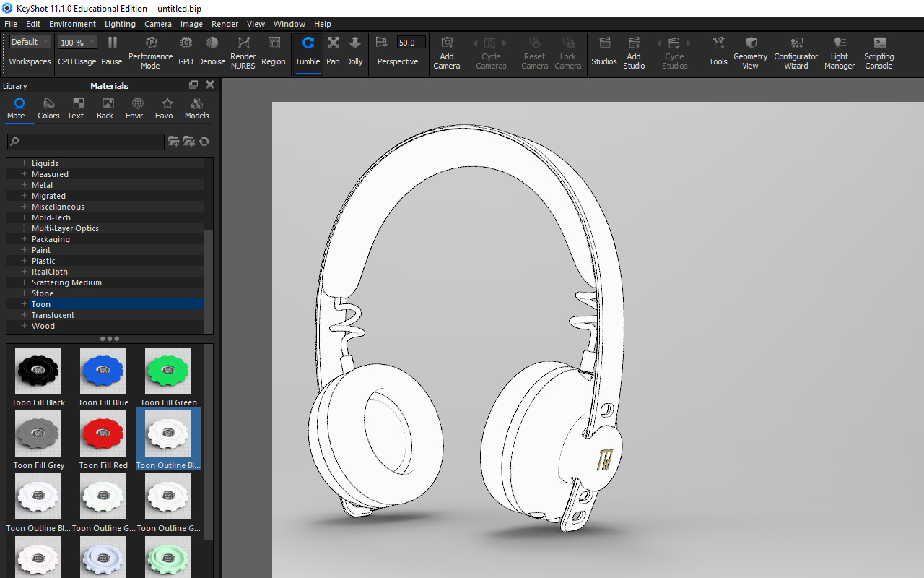Image resolution: width=924 pixels, height=578 pixels.
Task: Open the File menu
Action: (x=11, y=24)
